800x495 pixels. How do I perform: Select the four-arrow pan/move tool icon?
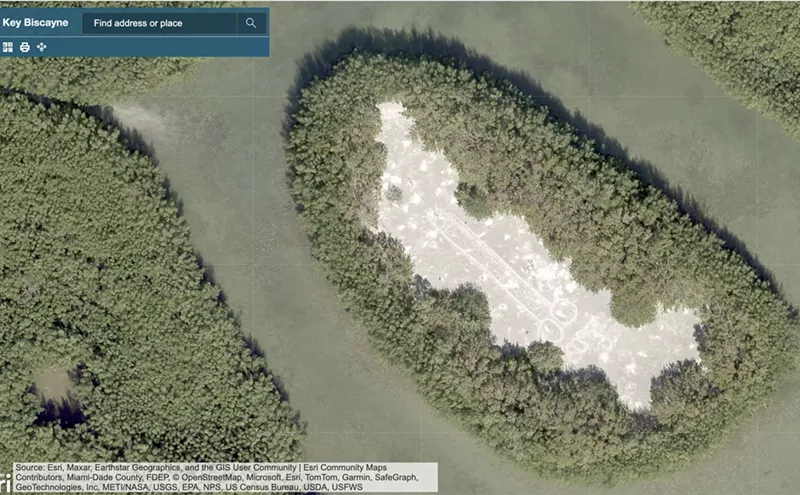coord(42,47)
